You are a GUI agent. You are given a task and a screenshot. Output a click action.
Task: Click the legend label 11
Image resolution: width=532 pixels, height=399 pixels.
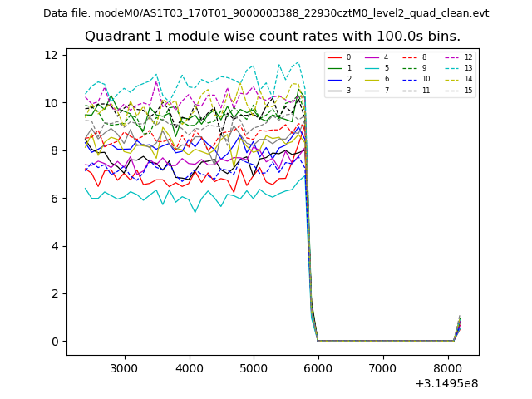click(426, 90)
